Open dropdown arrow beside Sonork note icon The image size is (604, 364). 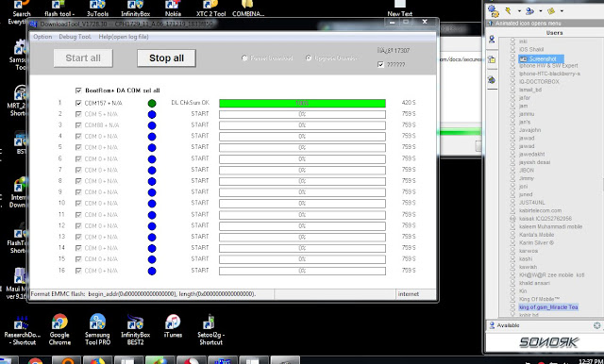(562, 11)
